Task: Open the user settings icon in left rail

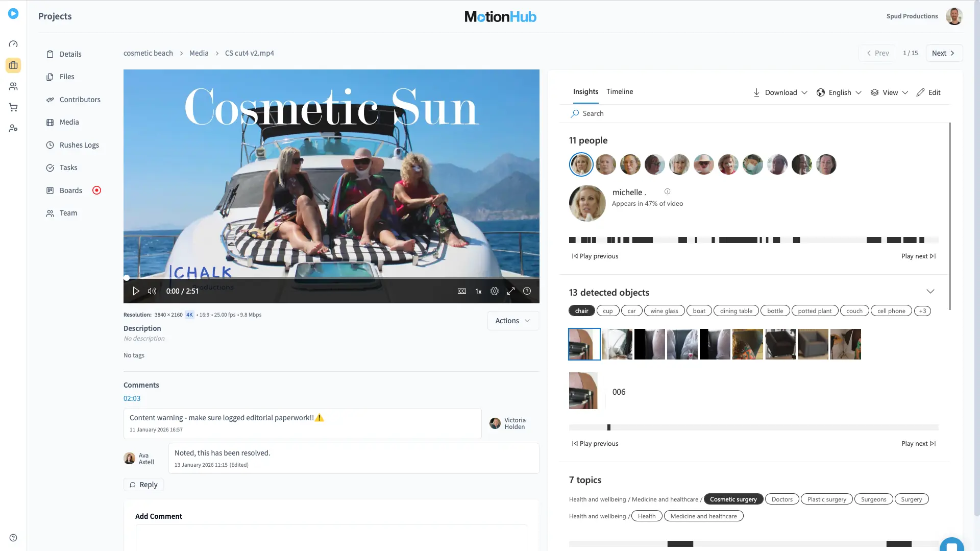Action: 13,128
